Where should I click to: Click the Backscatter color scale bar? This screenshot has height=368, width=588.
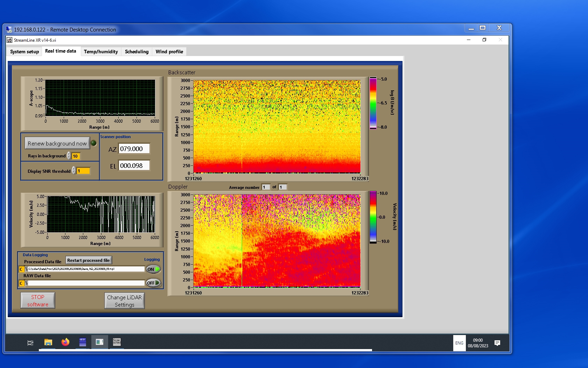373,103
